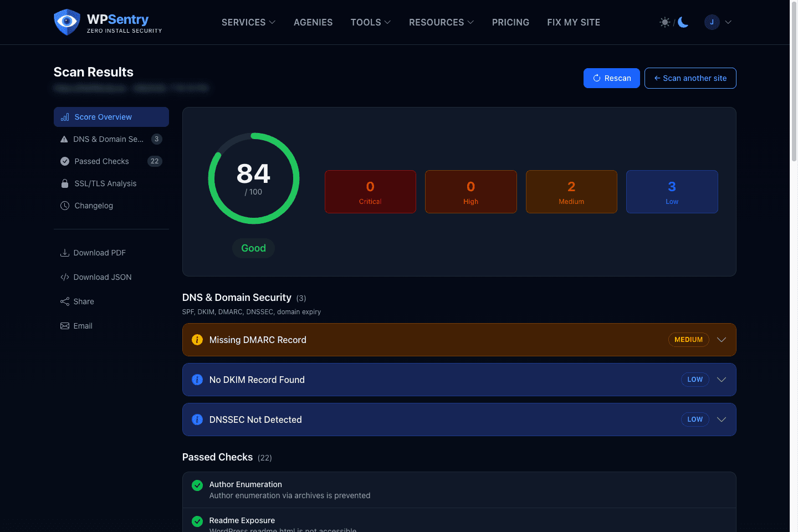The height and width of the screenshot is (532, 798).
Task: Click Missing DMARC Record title
Action: click(258, 340)
